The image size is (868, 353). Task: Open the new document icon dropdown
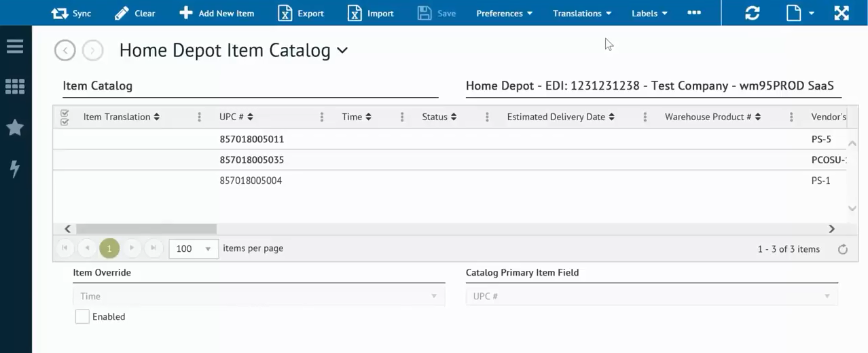click(x=800, y=13)
